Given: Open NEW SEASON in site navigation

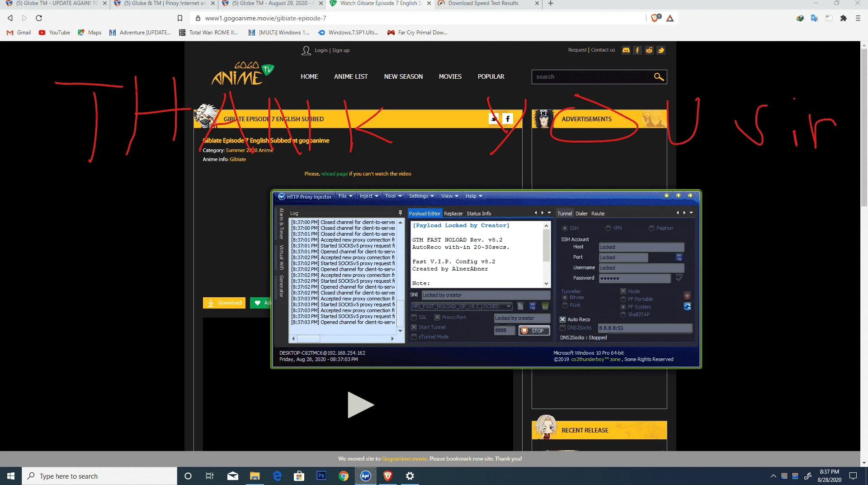Looking at the screenshot, I should tap(403, 76).
